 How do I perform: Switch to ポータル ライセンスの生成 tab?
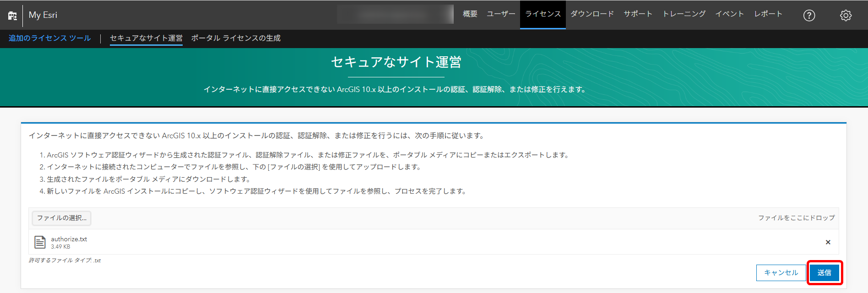click(236, 38)
